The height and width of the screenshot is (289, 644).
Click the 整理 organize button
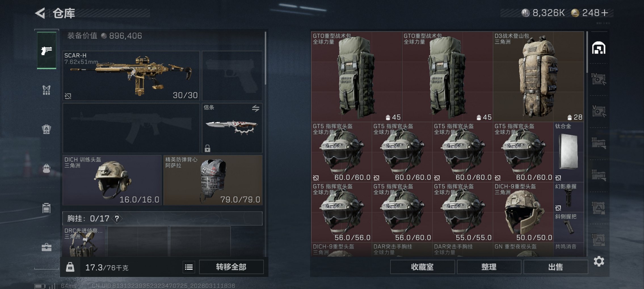coord(489,267)
